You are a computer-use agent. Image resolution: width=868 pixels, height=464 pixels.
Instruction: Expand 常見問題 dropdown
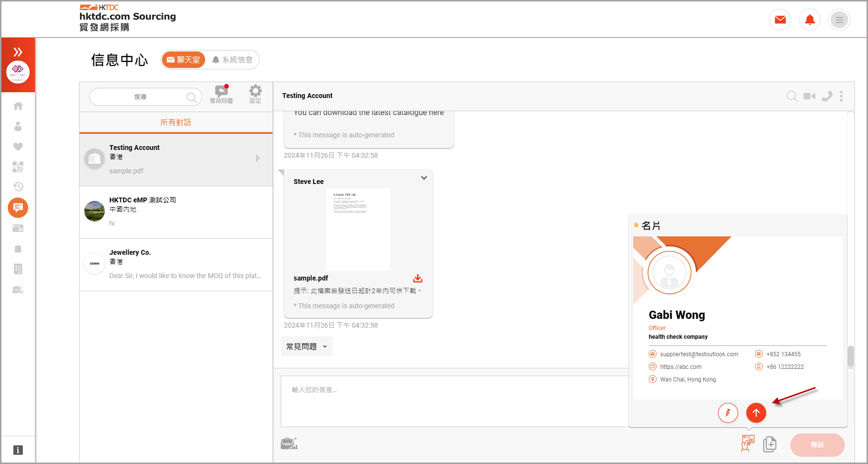pos(307,347)
